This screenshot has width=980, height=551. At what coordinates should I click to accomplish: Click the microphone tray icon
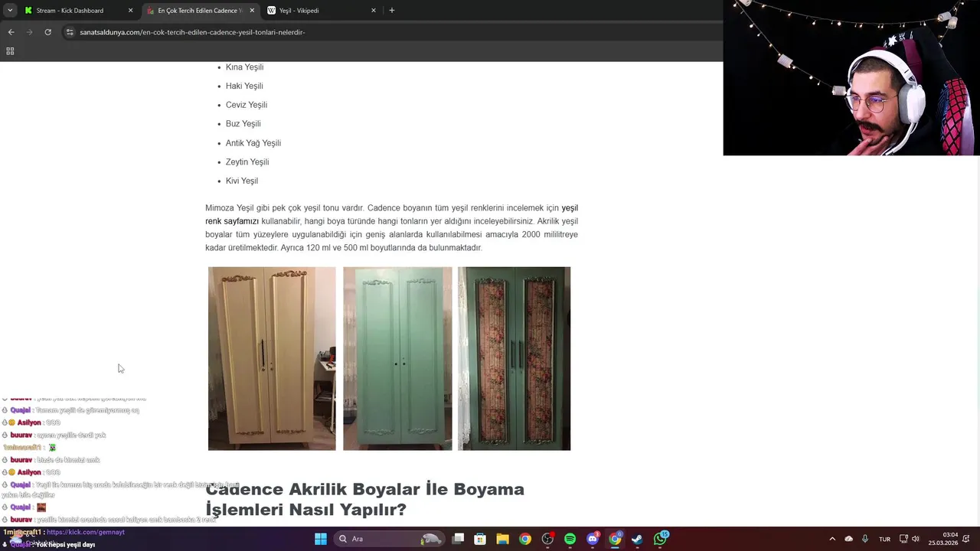865,539
